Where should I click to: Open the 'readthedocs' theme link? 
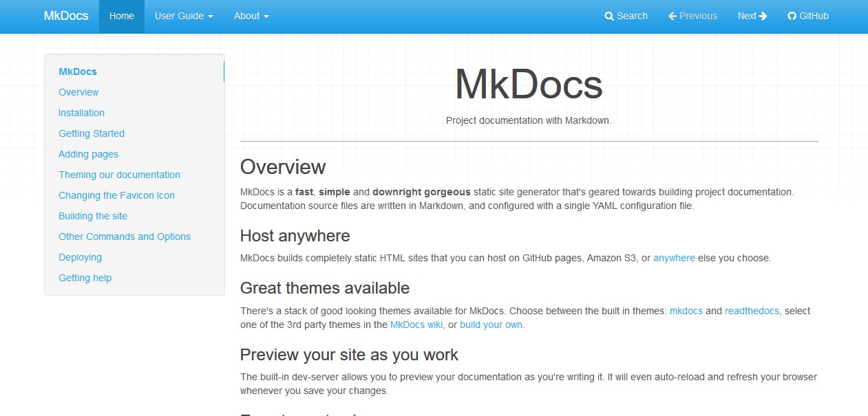point(752,311)
